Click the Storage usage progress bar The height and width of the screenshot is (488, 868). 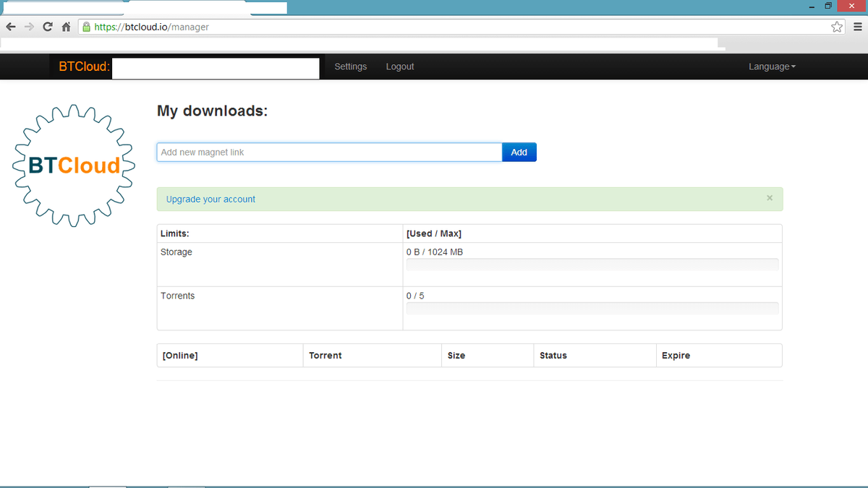point(592,265)
